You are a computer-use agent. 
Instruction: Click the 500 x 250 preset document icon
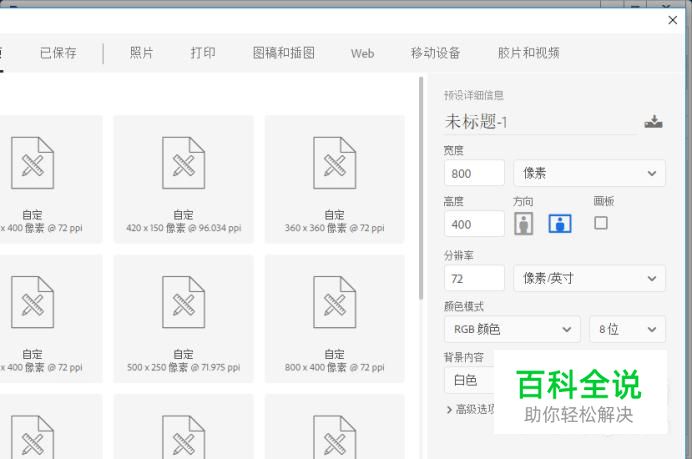coord(184,302)
